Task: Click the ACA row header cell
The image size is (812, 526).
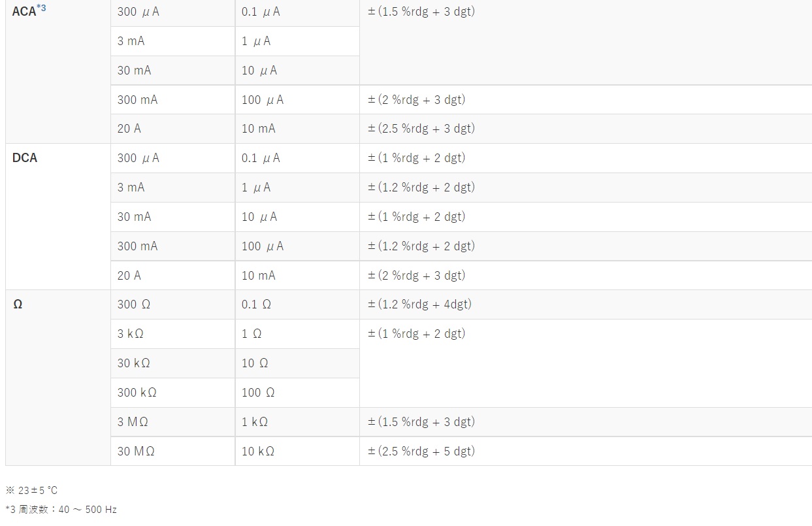Action: 58,71
